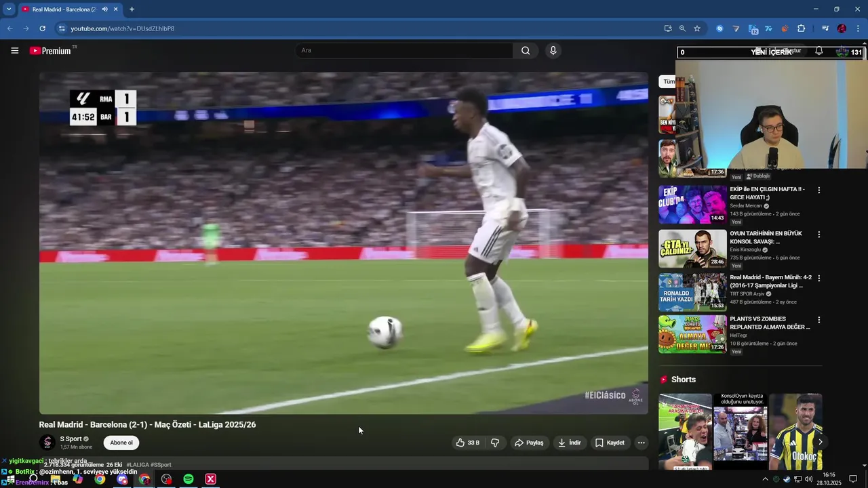Click the Chrome address bar URL
This screenshot has width=868, height=488.
[x=122, y=28]
